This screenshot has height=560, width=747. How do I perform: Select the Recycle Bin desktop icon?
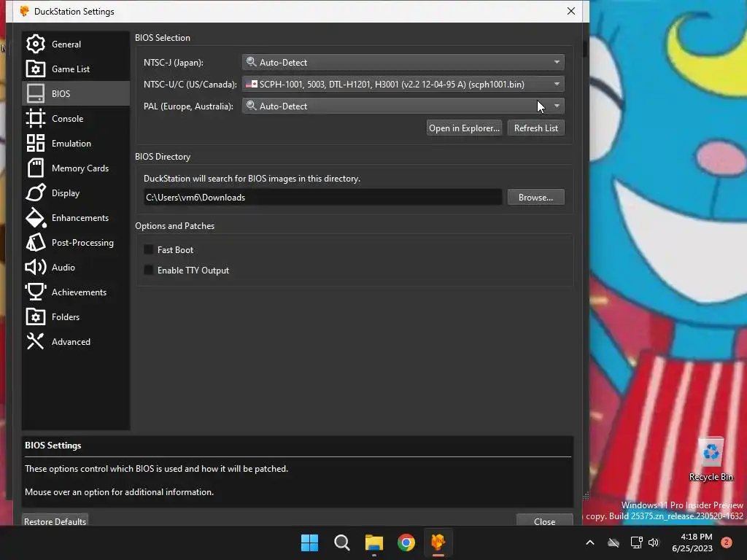click(711, 459)
